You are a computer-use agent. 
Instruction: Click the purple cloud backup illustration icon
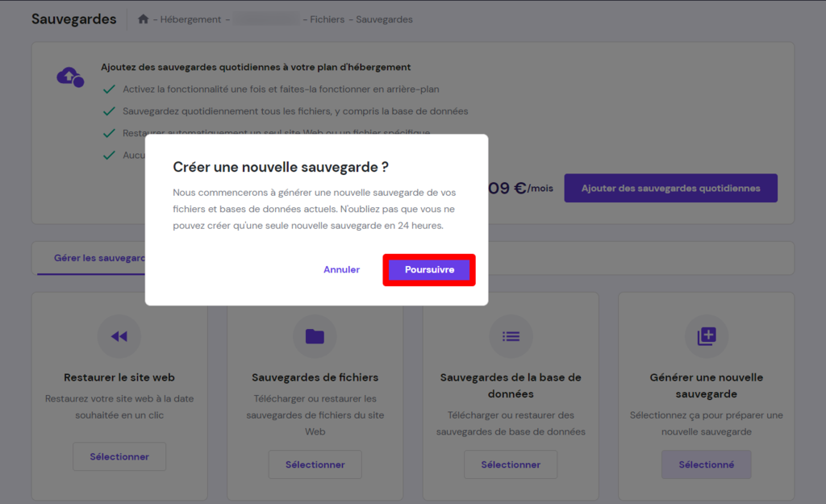tap(68, 77)
